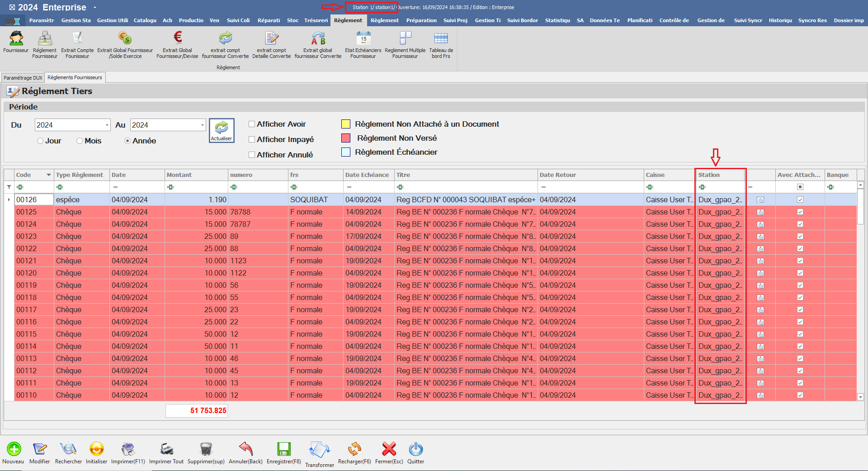
Task: Click Imprimer(F11) printer icon
Action: pos(128,449)
